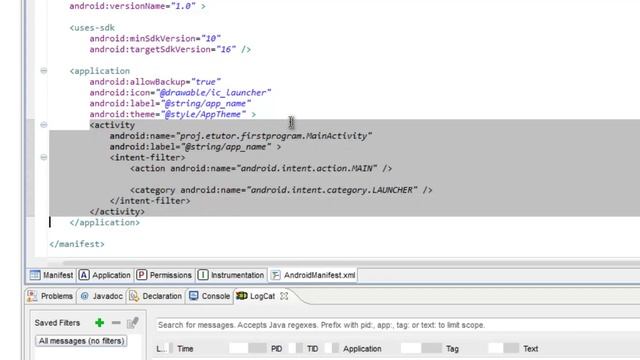Click the Problems tab icon

[32, 296]
